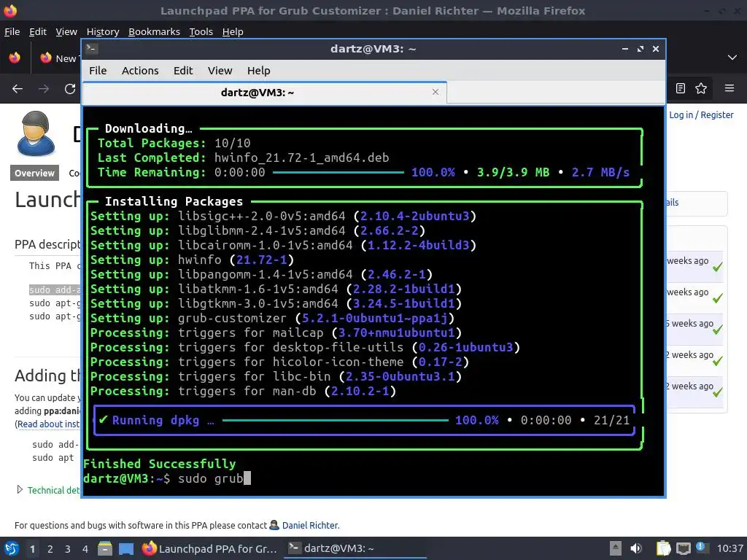
Task: Open the File menu in the terminal
Action: 98,71
